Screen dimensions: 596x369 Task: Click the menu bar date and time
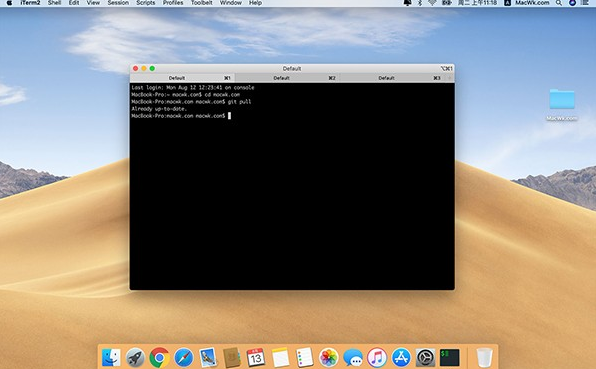click(x=477, y=3)
